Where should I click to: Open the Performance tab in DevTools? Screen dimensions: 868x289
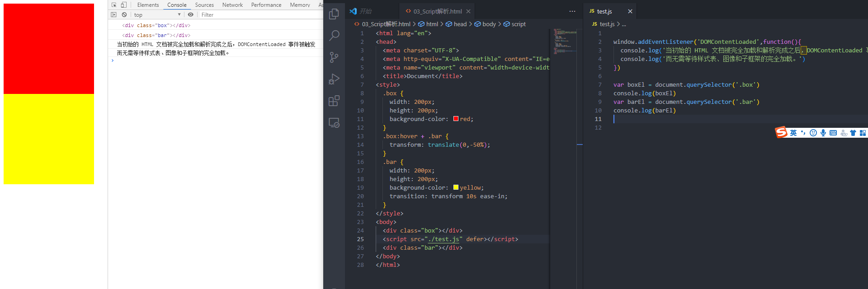pyautogui.click(x=266, y=5)
